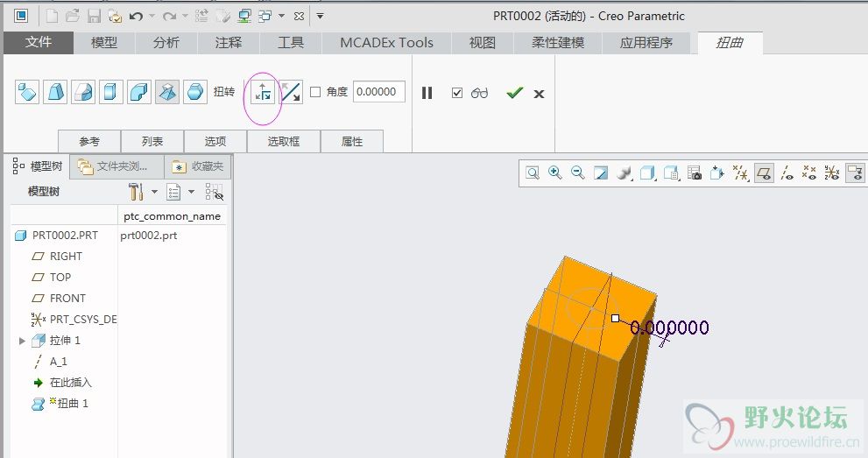Click the Refit view icon

pos(533,173)
